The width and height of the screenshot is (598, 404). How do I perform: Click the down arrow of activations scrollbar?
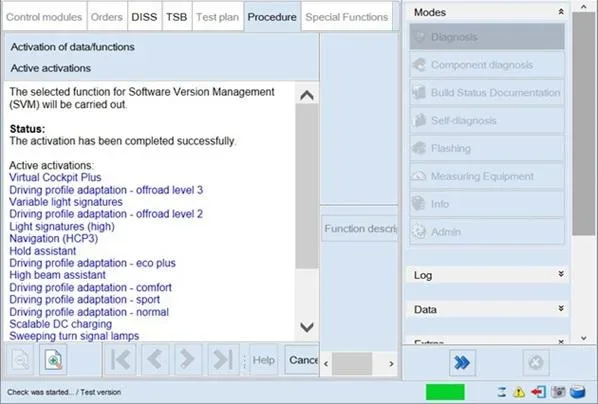[307, 327]
